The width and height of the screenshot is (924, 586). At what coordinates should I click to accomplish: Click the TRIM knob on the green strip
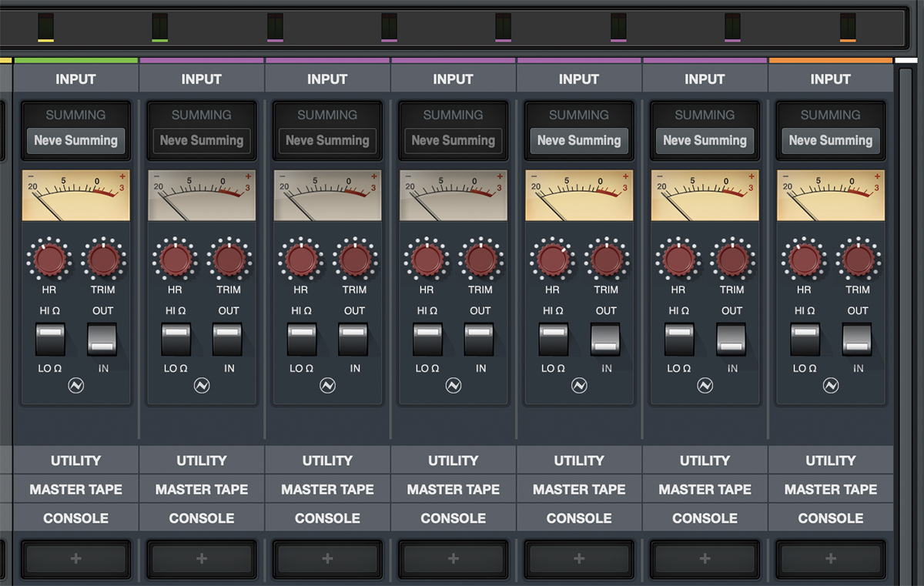pyautogui.click(x=102, y=260)
